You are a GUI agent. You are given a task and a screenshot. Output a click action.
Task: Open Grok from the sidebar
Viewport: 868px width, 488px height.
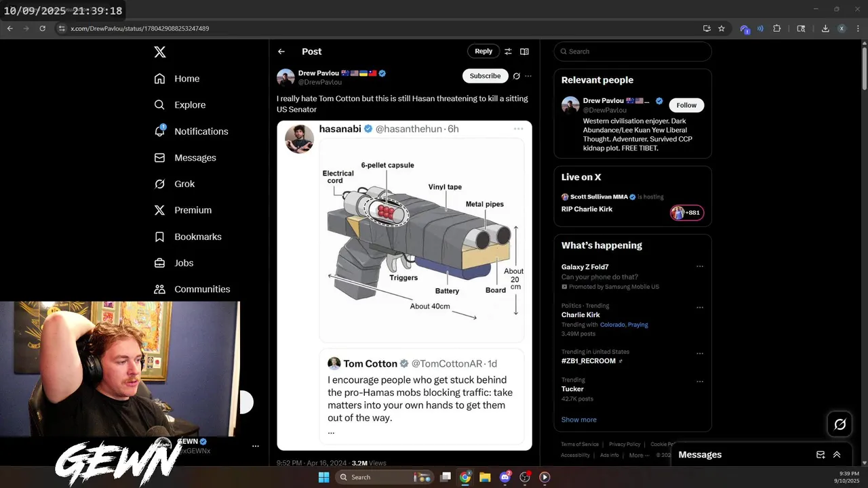click(x=174, y=184)
